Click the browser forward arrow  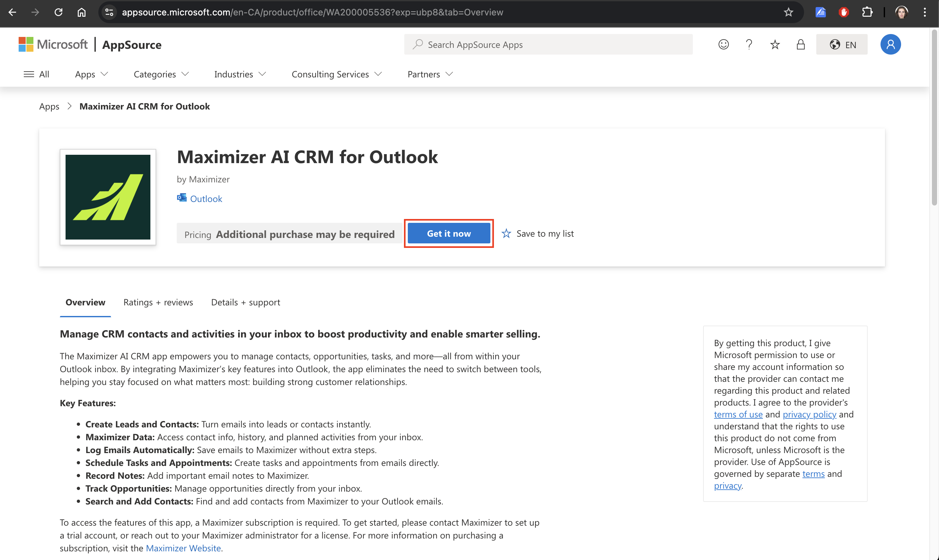click(35, 12)
